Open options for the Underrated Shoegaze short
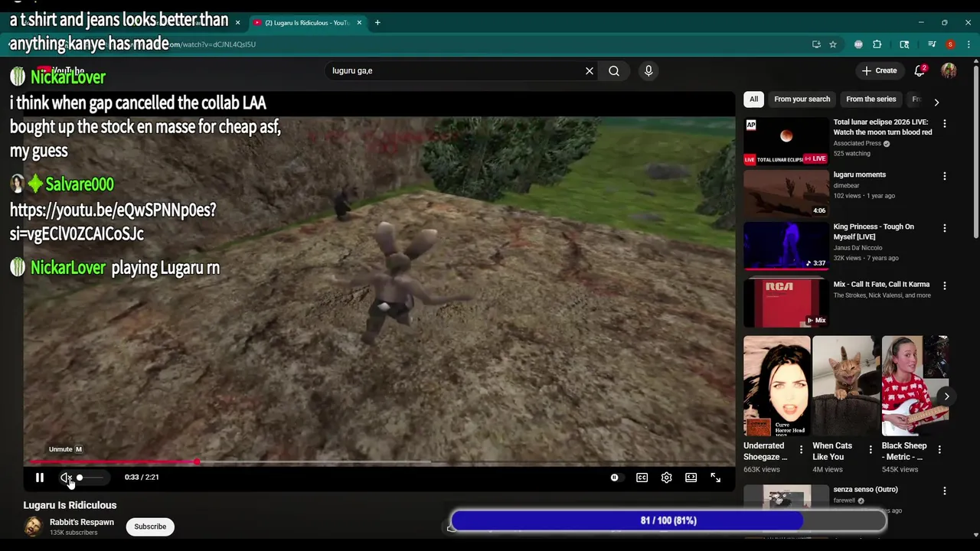 coord(801,449)
